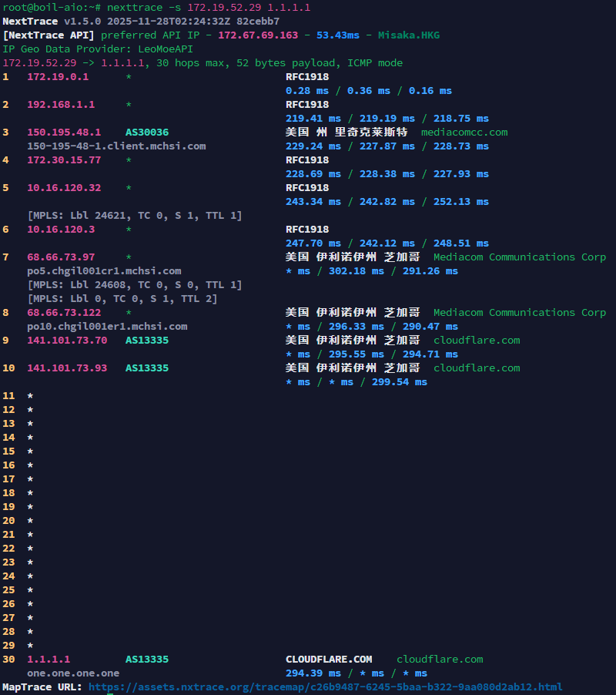This screenshot has height=695, width=616.
Task: Select hostname 150-195-48-1.client.mchsi.com
Action: coord(116,146)
